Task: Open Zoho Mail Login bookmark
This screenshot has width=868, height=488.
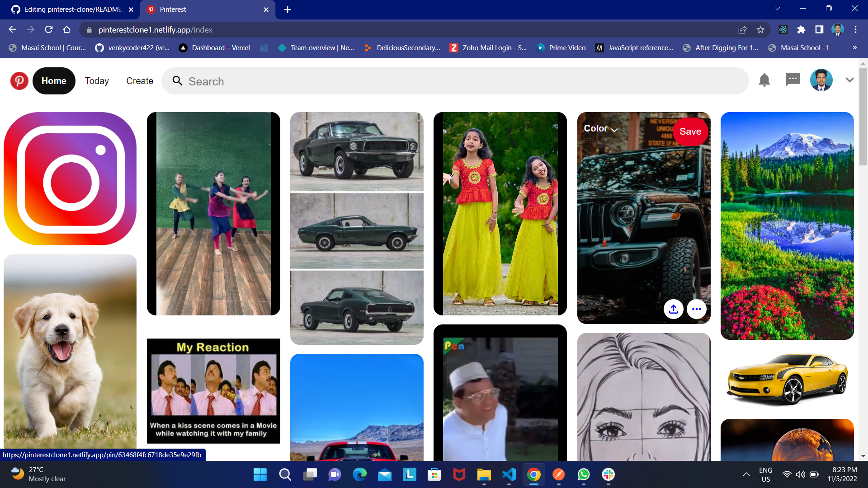Action: click(488, 48)
